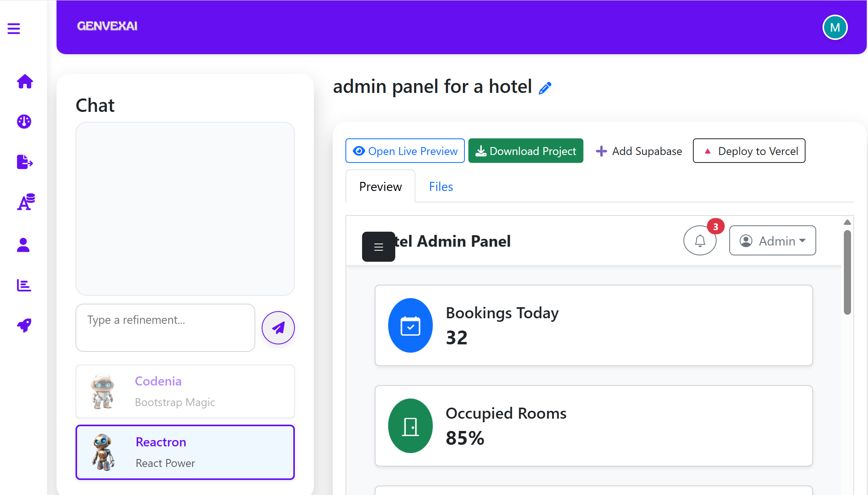Click the file export sidebar icon

(25, 162)
